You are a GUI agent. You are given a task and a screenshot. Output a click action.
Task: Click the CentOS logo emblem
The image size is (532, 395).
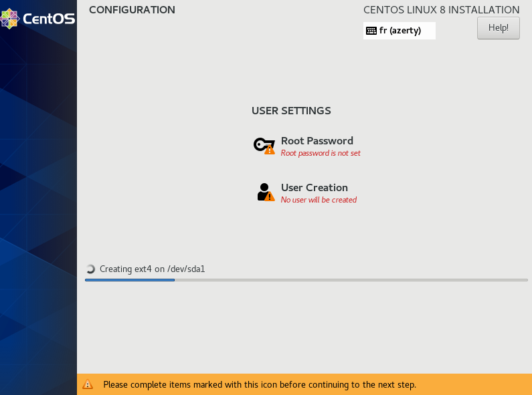click(x=10, y=19)
